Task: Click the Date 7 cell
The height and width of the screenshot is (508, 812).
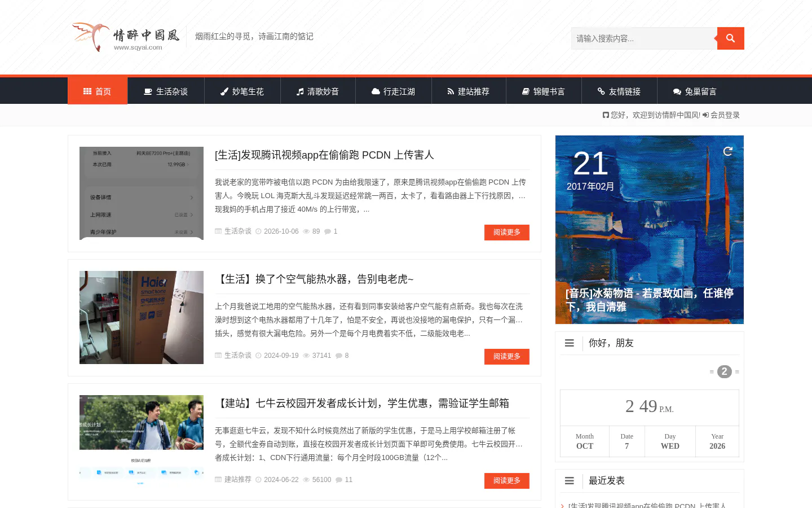Action: [x=627, y=441]
